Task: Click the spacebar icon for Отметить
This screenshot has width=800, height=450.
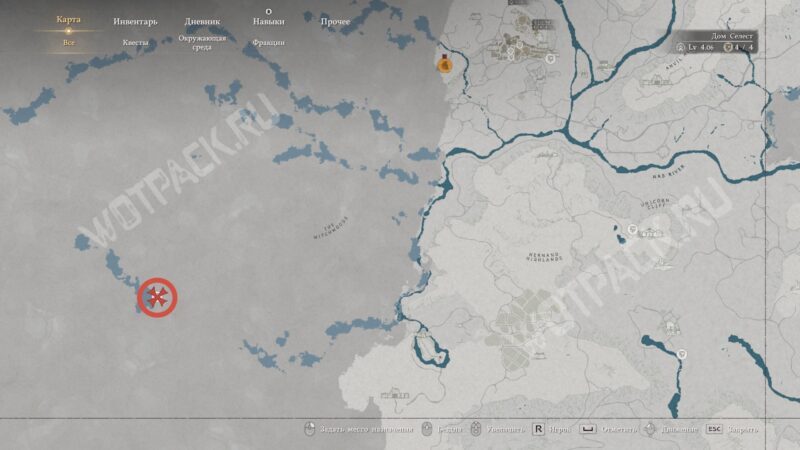Action: [x=586, y=430]
